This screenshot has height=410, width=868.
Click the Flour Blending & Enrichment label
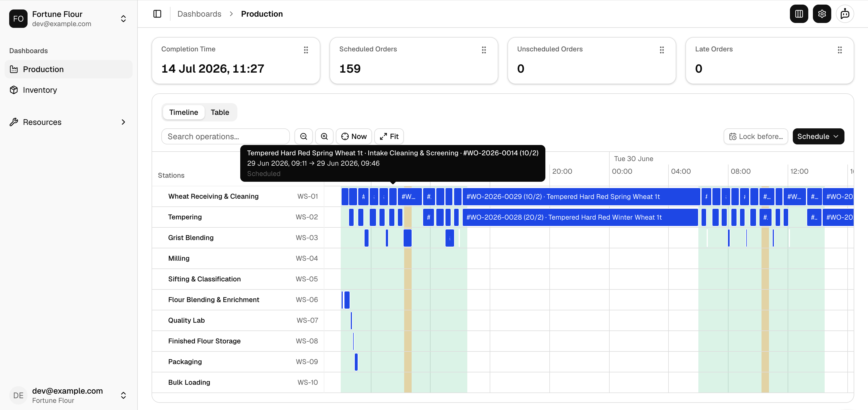(214, 300)
